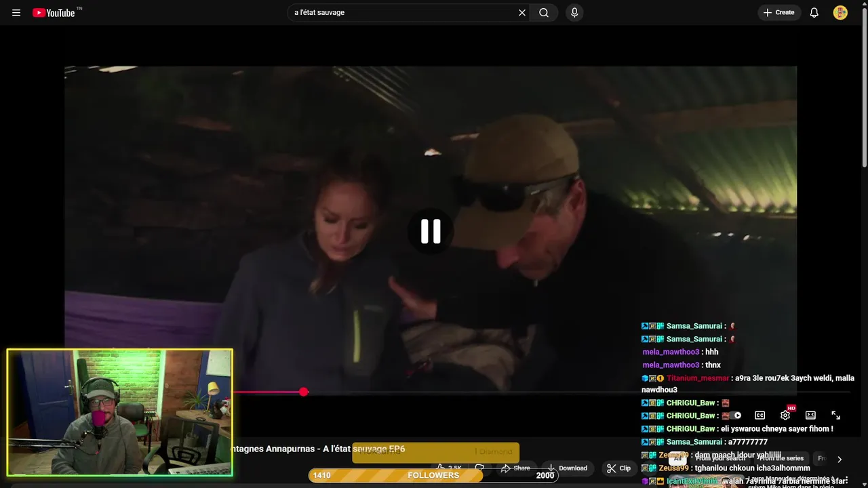Viewport: 868px width, 488px height.
Task: Toggle closed captions (CC)
Action: tap(760, 415)
